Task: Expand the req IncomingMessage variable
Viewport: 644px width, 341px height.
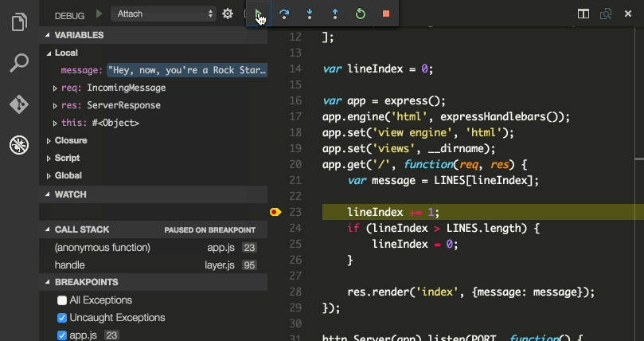Action: (x=54, y=88)
